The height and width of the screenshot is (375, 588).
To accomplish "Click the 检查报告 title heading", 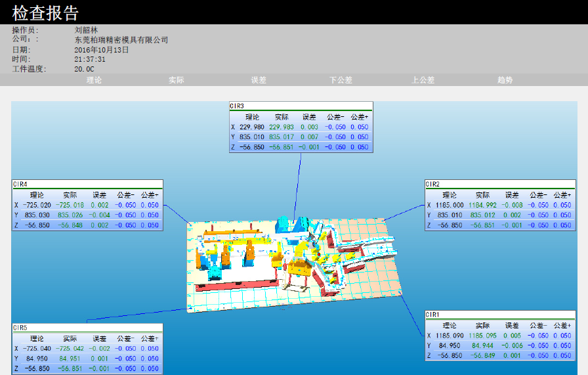I will tap(45, 12).
